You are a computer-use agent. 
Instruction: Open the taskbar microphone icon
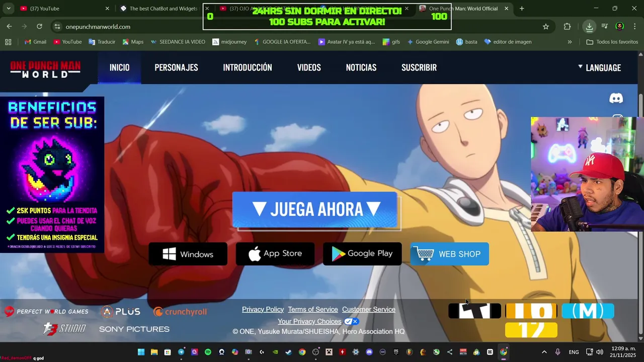click(x=557, y=352)
